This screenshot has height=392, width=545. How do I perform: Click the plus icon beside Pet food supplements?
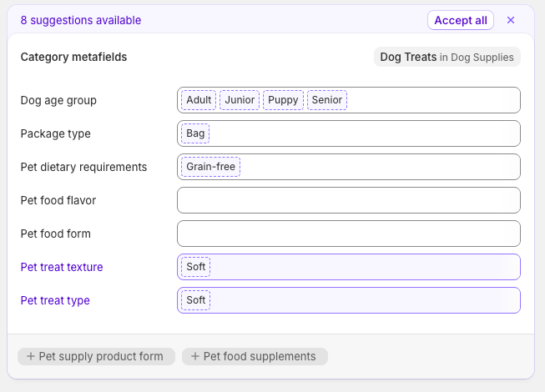click(x=195, y=356)
